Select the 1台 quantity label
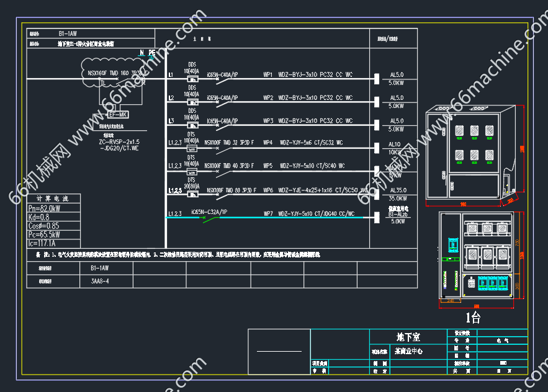The width and height of the screenshot is (548, 392). [x=473, y=318]
